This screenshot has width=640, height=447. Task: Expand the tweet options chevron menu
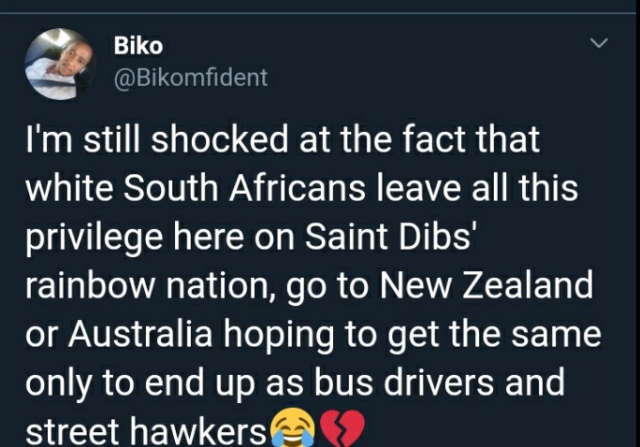point(599,43)
